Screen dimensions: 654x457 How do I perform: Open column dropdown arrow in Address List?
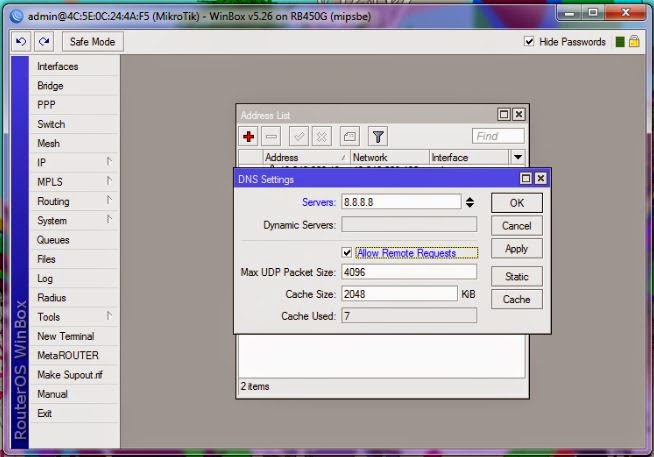[x=518, y=157]
